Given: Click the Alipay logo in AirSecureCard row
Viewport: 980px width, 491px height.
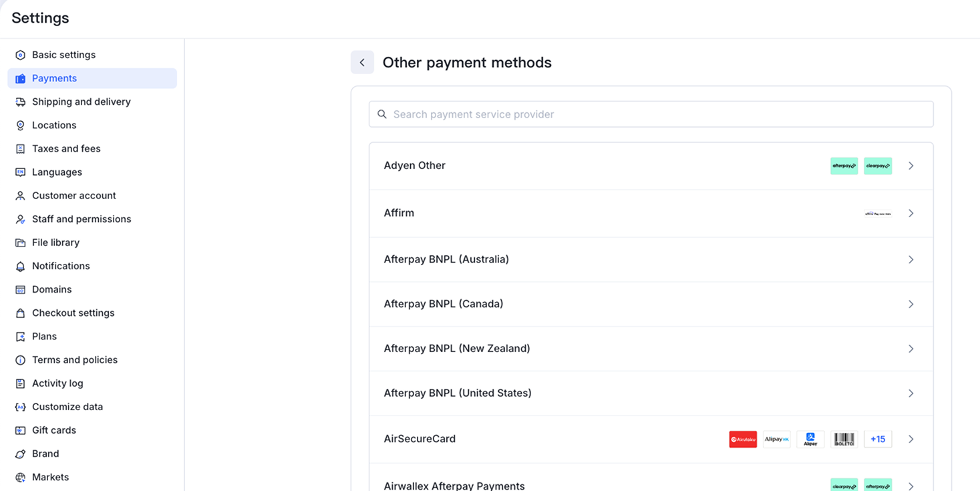Looking at the screenshot, I should [810, 440].
